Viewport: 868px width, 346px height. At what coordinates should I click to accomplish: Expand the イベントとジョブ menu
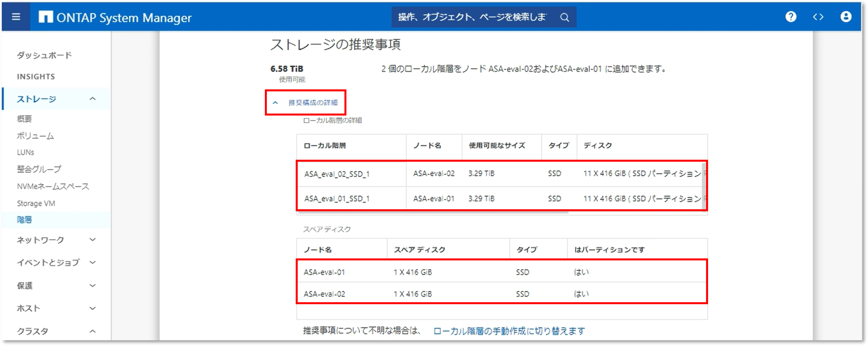coord(56,262)
